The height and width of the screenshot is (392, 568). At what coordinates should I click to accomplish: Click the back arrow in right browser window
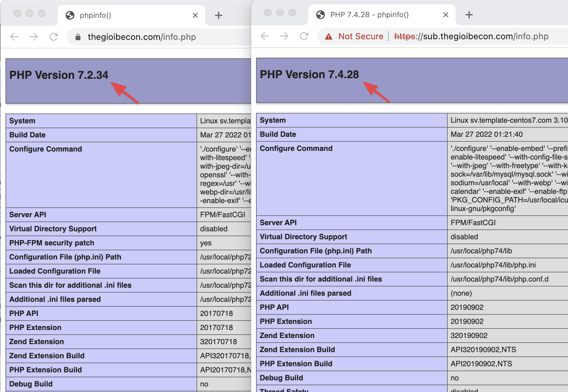[264, 36]
